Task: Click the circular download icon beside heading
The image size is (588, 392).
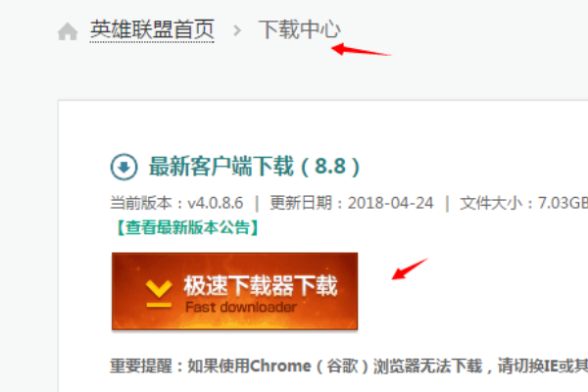Action: pos(123,167)
